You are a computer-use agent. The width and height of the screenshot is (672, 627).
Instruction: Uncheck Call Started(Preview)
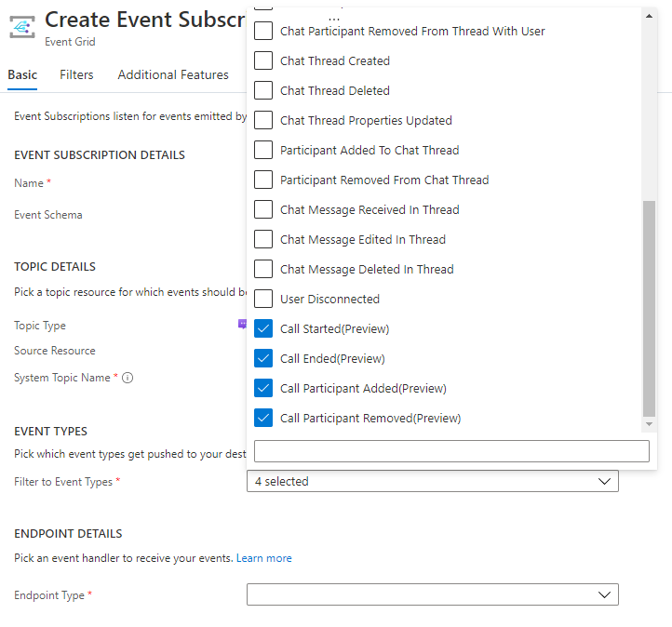pyautogui.click(x=263, y=328)
